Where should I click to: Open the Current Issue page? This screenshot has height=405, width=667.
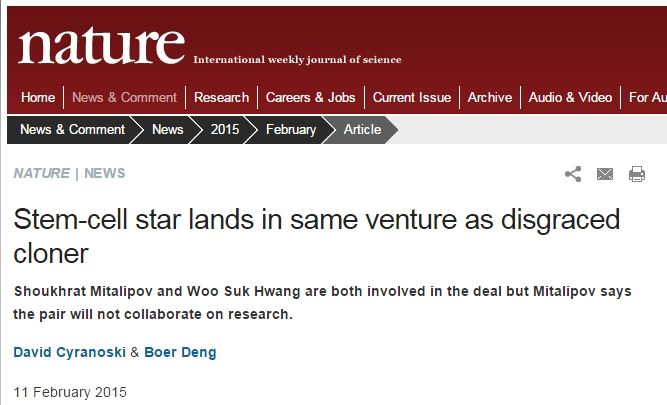tap(412, 97)
